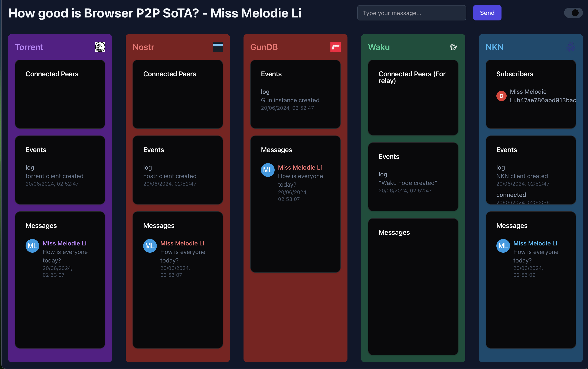Click '"Waku node created"' log entry
Viewport: 588px width, 369px height.
pyautogui.click(x=408, y=183)
